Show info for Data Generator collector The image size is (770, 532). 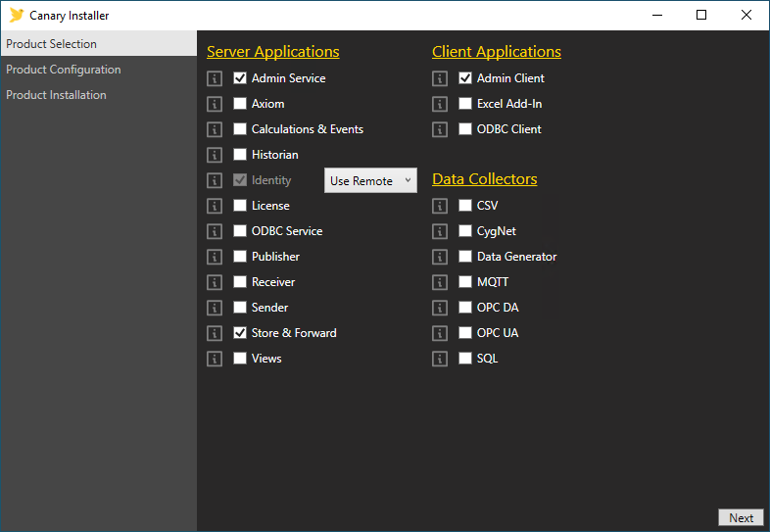440,257
